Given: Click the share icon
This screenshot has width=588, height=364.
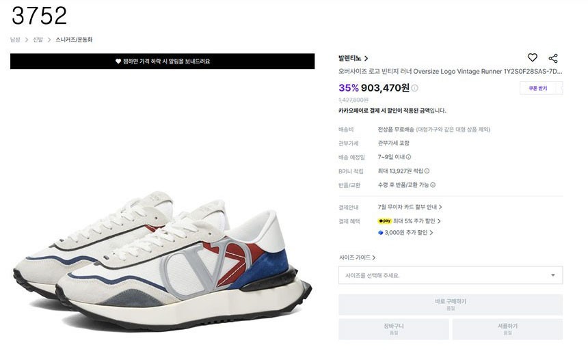Looking at the screenshot, I should [x=553, y=58].
